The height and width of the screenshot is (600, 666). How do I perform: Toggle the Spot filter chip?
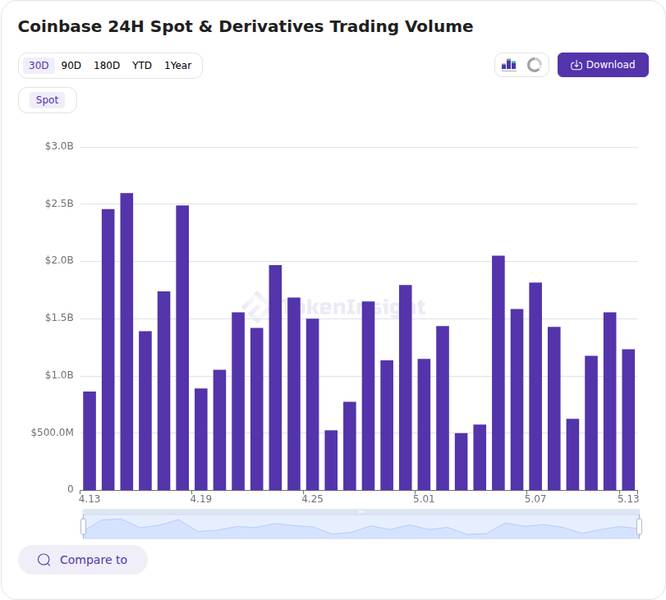(x=47, y=100)
